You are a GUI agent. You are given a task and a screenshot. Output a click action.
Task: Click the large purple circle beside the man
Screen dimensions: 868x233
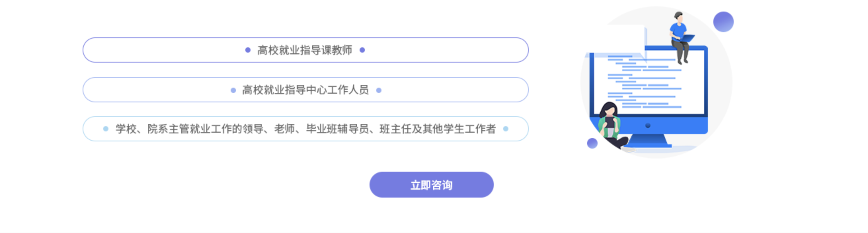723,22
